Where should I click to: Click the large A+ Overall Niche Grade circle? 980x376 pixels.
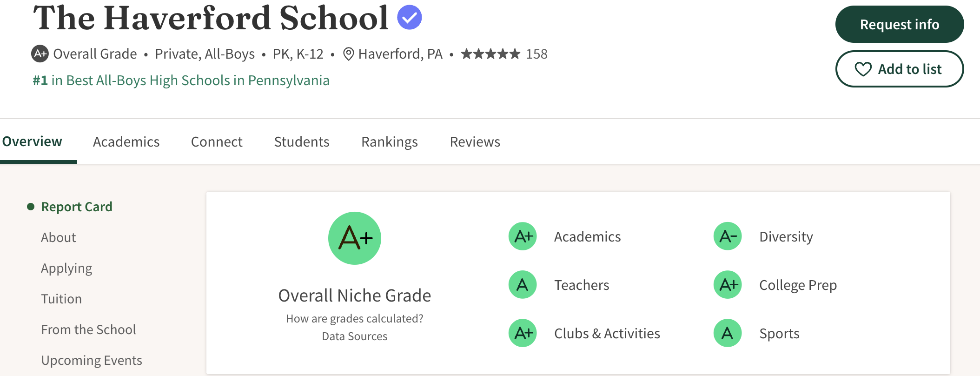[355, 238]
